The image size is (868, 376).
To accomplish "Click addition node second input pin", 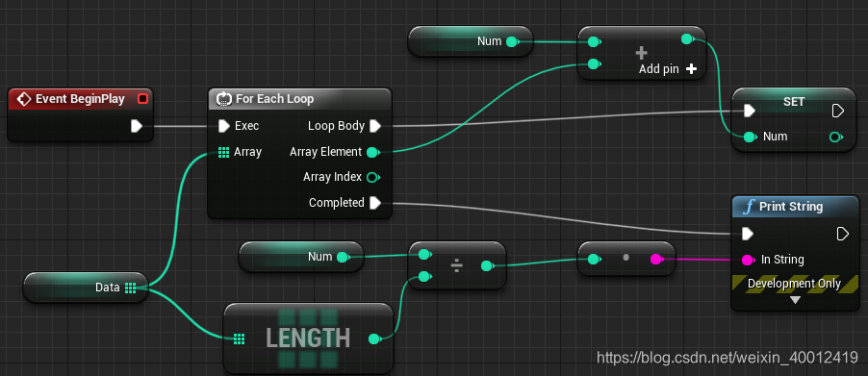I will point(594,64).
